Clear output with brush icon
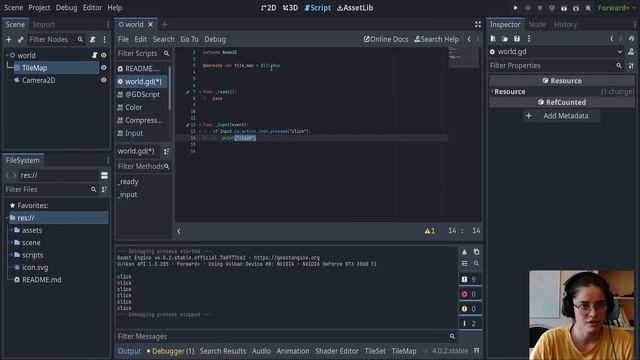Viewport: 640px width, 360px height. [x=464, y=252]
